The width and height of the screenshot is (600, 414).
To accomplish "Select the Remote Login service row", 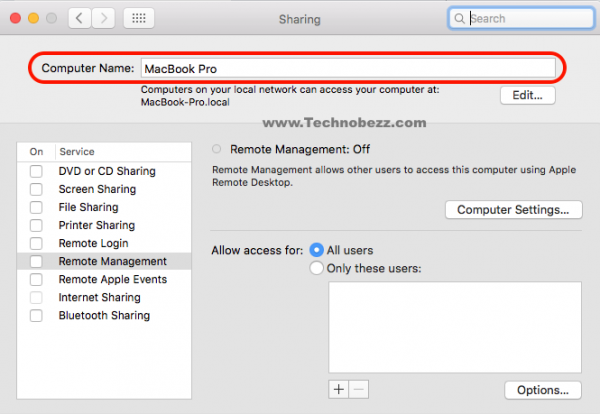I will [x=104, y=243].
